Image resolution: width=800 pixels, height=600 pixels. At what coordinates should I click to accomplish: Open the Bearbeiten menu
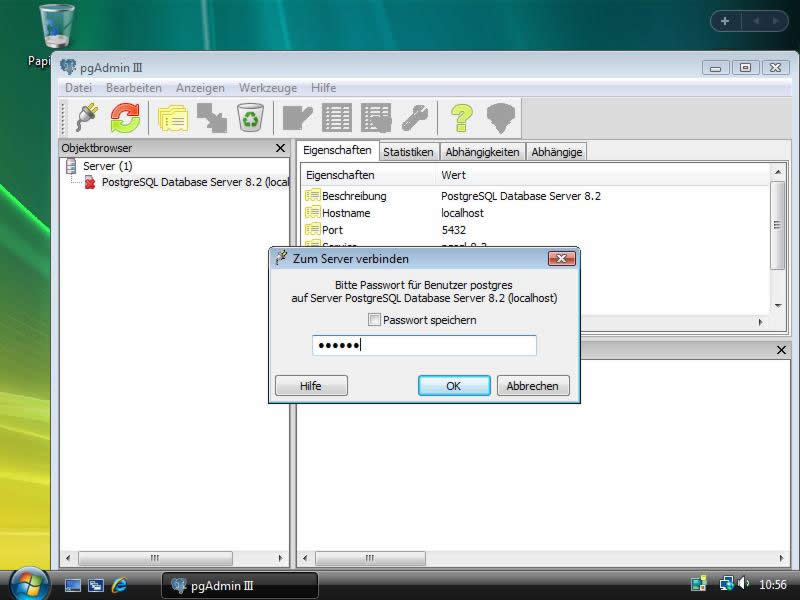[134, 88]
